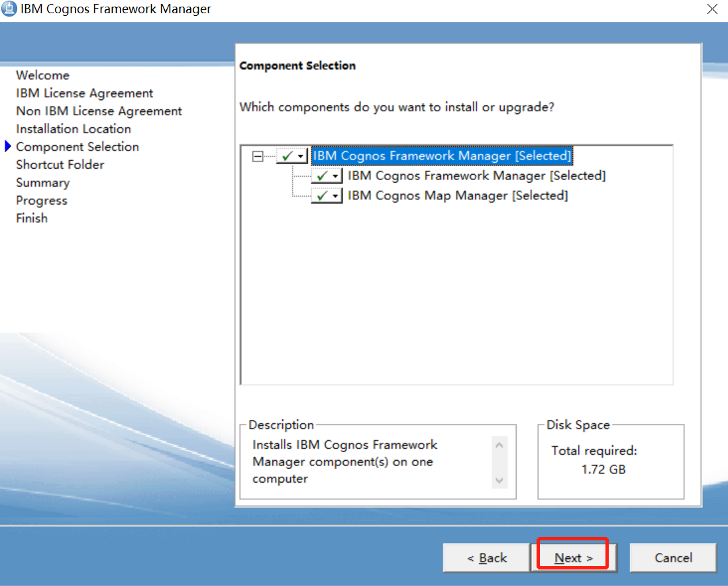Select the child IBM Cognos Framework Manager row
The height and width of the screenshot is (586, 728).
[476, 176]
